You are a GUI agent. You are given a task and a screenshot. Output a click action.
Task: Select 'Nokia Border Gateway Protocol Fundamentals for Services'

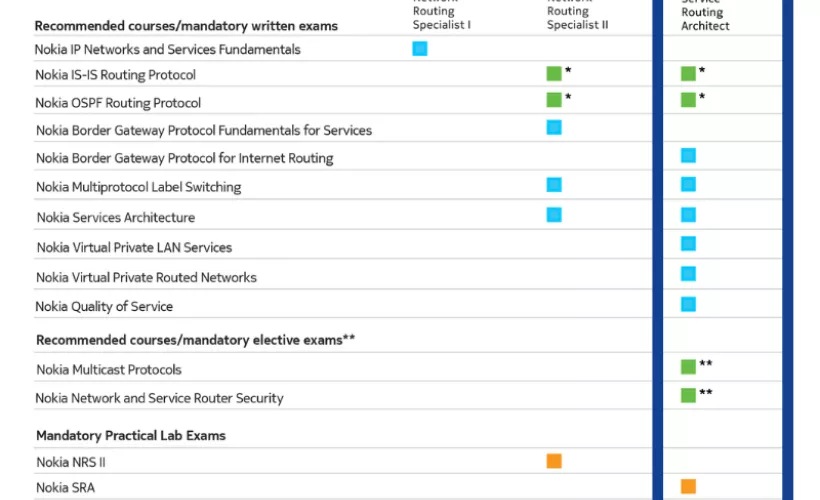204,130
